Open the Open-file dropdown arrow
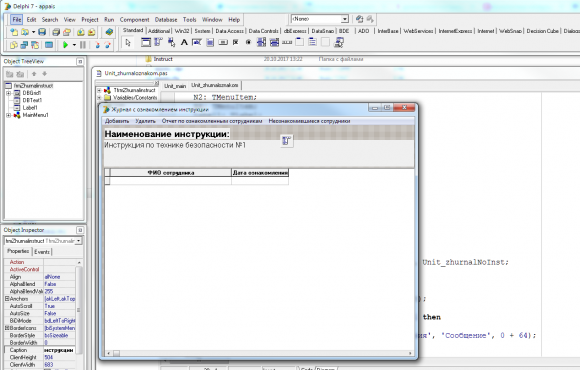 tap(33, 32)
